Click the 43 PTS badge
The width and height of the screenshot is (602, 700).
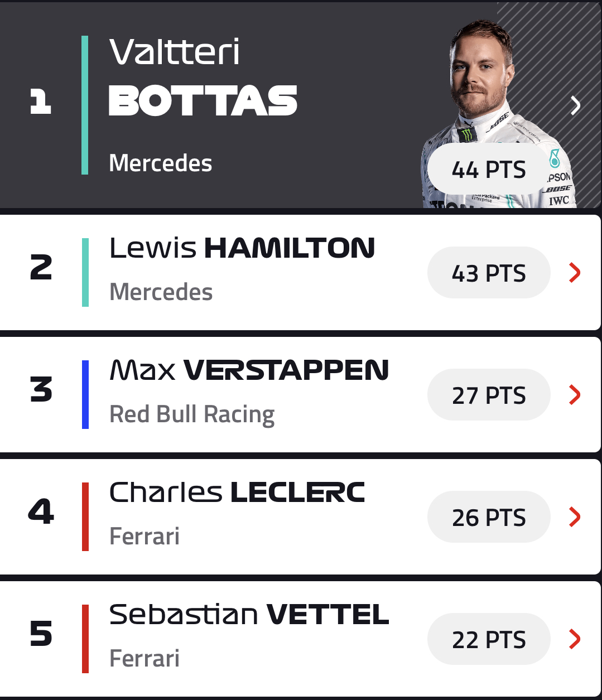[x=489, y=273]
